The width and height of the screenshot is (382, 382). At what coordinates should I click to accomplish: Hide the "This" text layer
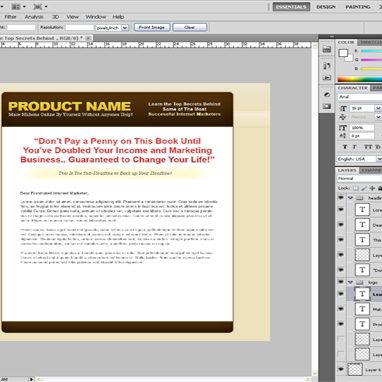pyautogui.click(x=341, y=240)
